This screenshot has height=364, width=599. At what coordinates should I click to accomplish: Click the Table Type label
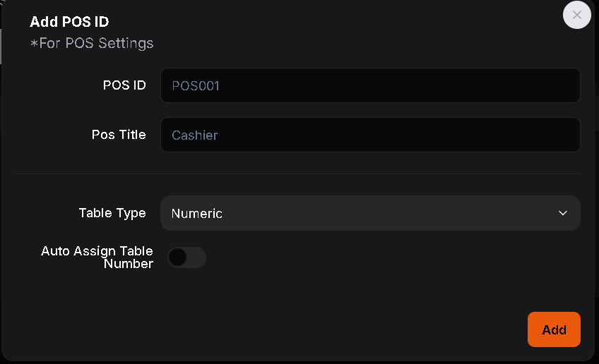click(112, 213)
